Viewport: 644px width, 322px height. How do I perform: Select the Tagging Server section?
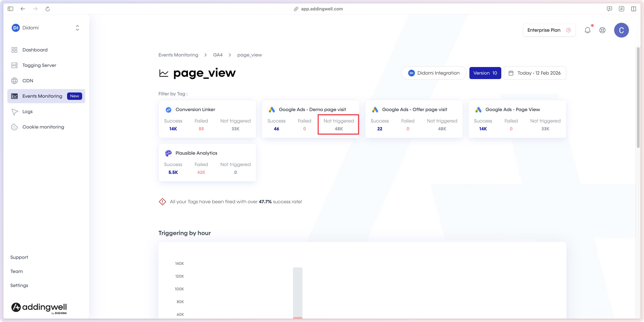(x=39, y=65)
